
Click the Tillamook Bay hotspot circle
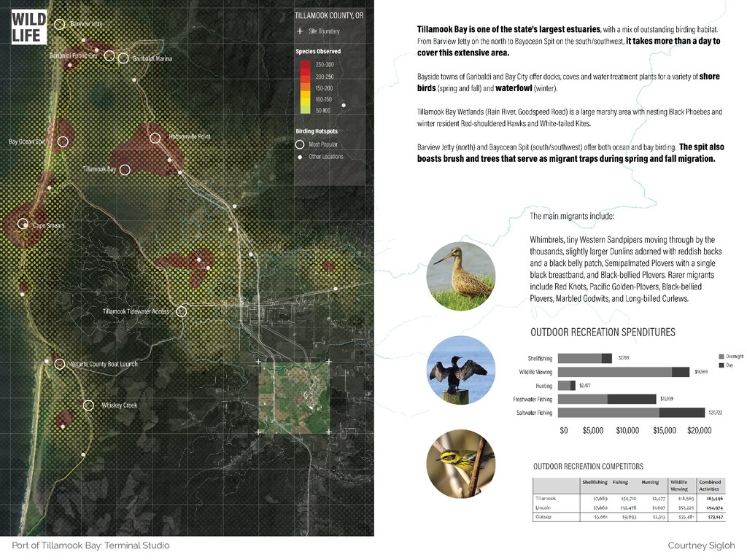(x=125, y=169)
